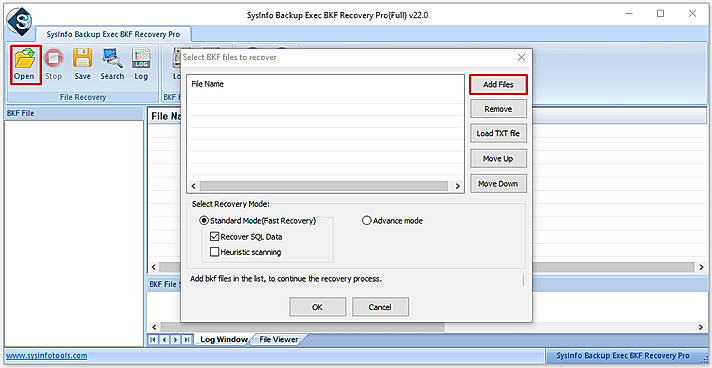Click main file pane scrollbar right arrow
Image resolution: width=712 pixels, height=368 pixels.
tap(702, 267)
